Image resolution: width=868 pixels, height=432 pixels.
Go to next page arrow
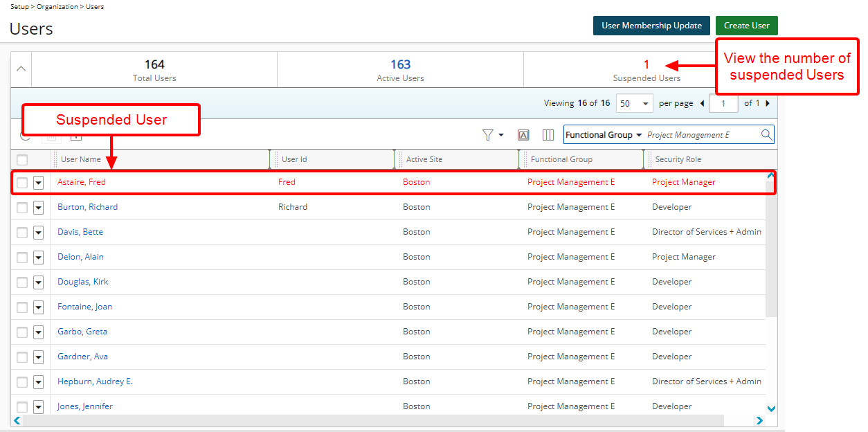768,103
